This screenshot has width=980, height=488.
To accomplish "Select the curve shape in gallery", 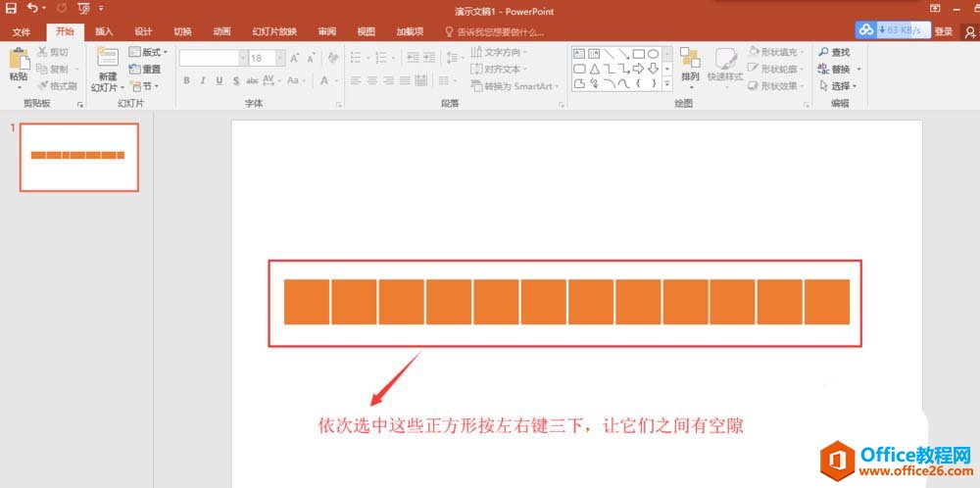I will (623, 83).
